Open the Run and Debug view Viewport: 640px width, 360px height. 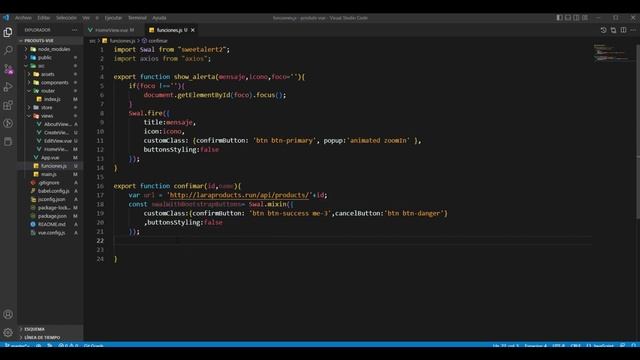8,87
